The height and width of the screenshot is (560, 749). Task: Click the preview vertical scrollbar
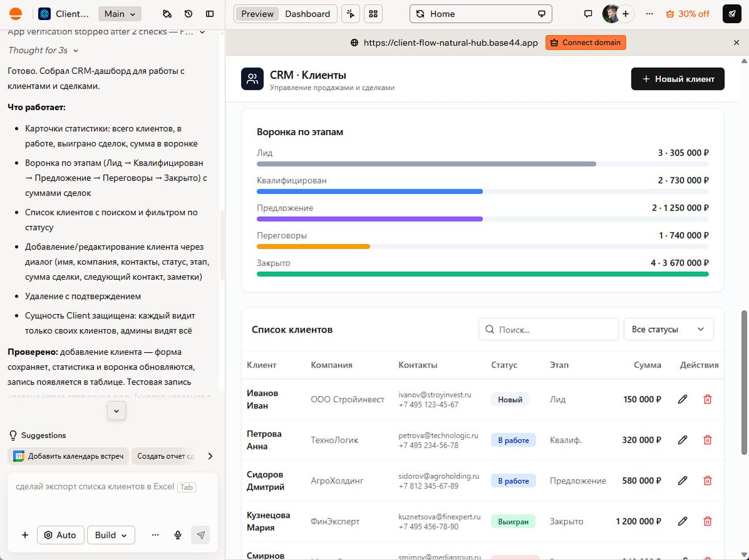744,382
